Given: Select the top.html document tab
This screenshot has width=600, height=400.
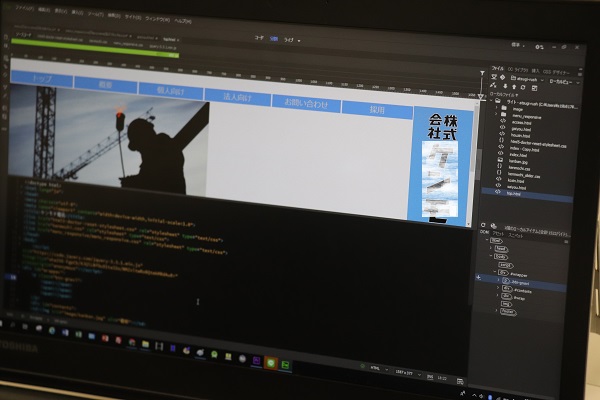Looking at the screenshot, I should tap(170, 39).
